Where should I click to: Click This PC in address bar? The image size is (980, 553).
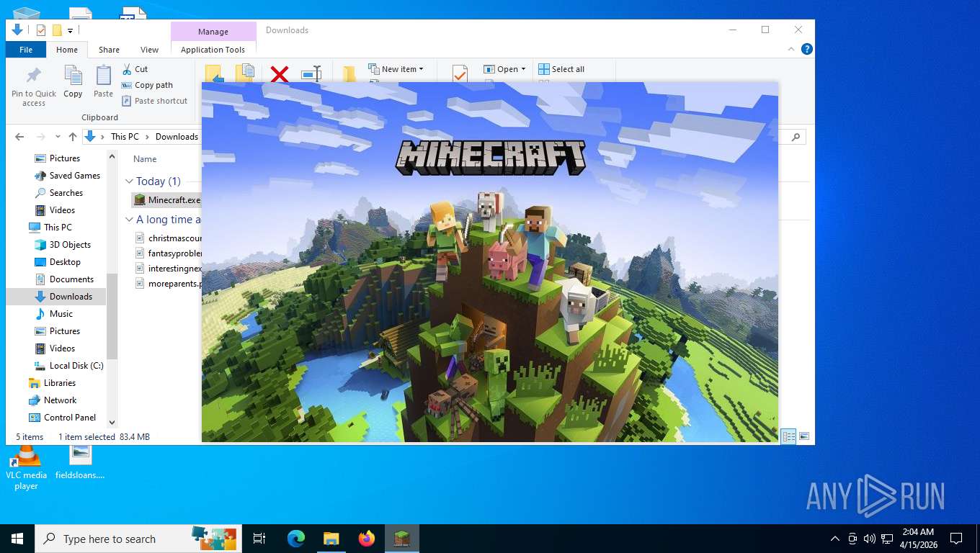125,137
